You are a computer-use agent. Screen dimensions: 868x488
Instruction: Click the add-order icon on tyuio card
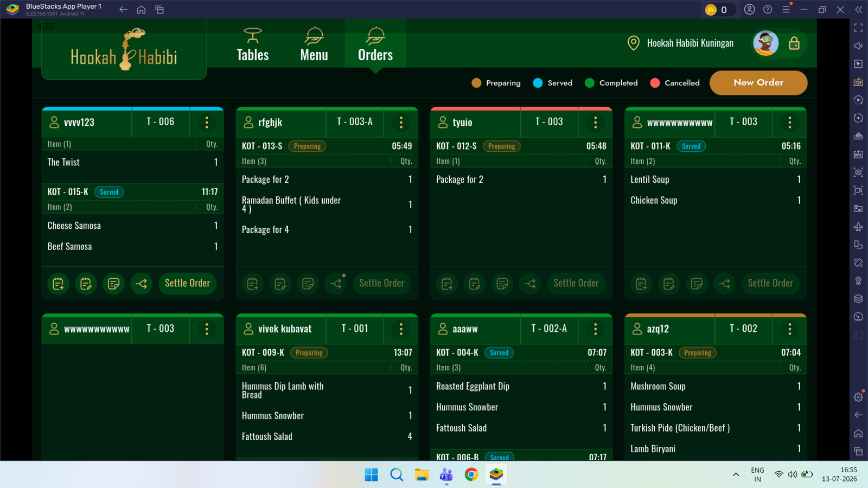pos(447,284)
